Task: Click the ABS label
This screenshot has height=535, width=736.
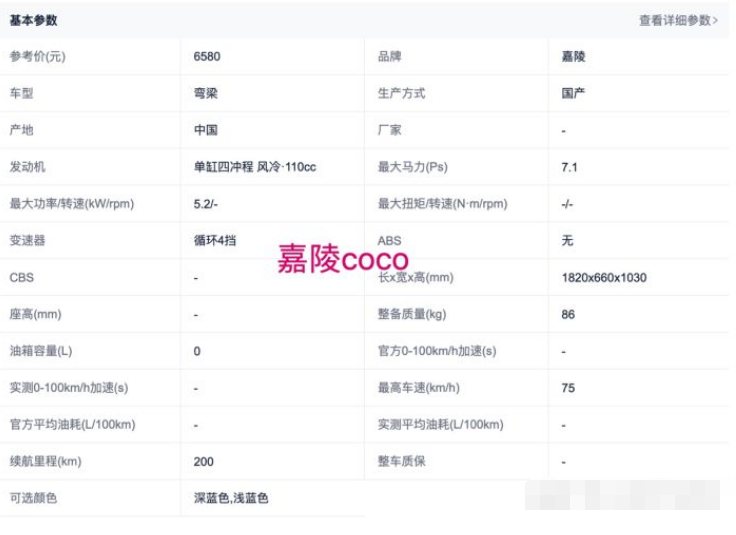Action: [390, 241]
